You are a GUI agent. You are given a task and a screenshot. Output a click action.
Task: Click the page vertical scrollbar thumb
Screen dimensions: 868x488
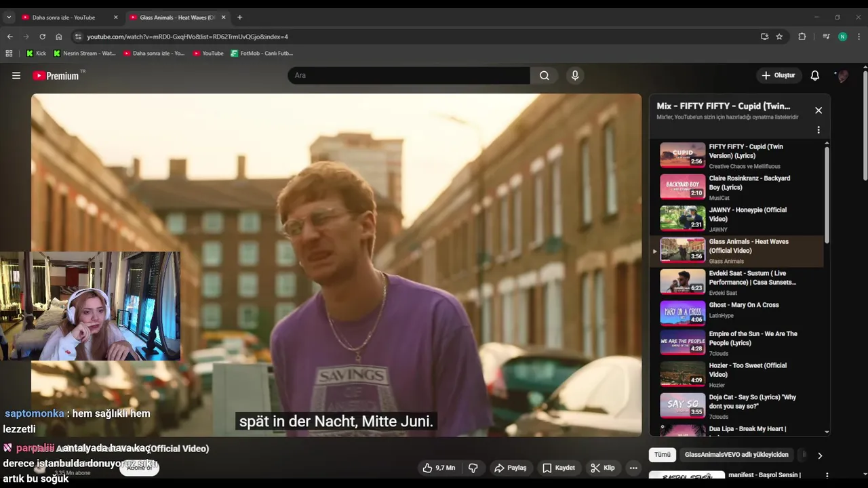[x=865, y=125]
